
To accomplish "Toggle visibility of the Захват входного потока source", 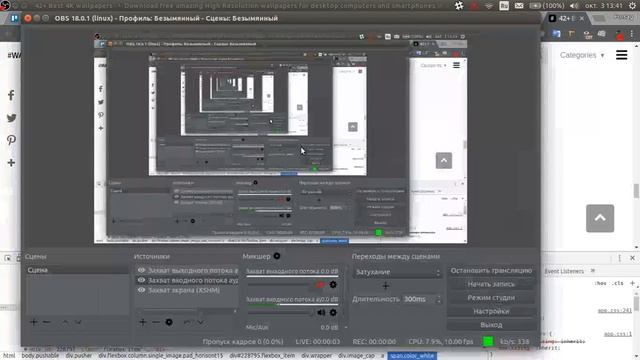I will coord(141,280).
